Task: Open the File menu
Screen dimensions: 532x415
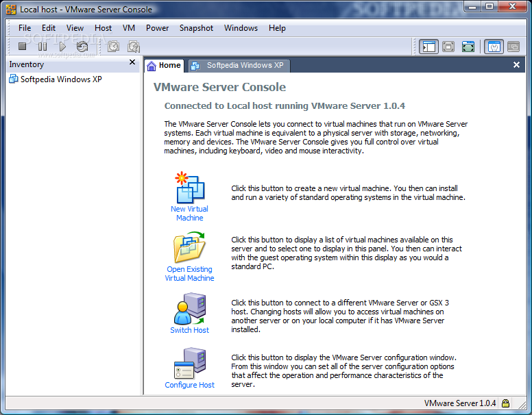Action: pyautogui.click(x=25, y=28)
